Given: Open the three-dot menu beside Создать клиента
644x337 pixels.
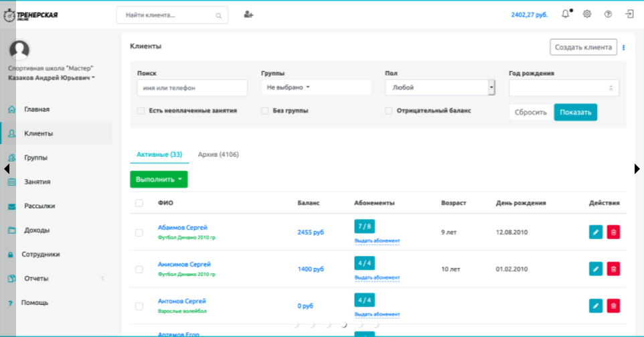Looking at the screenshot, I should tap(623, 48).
